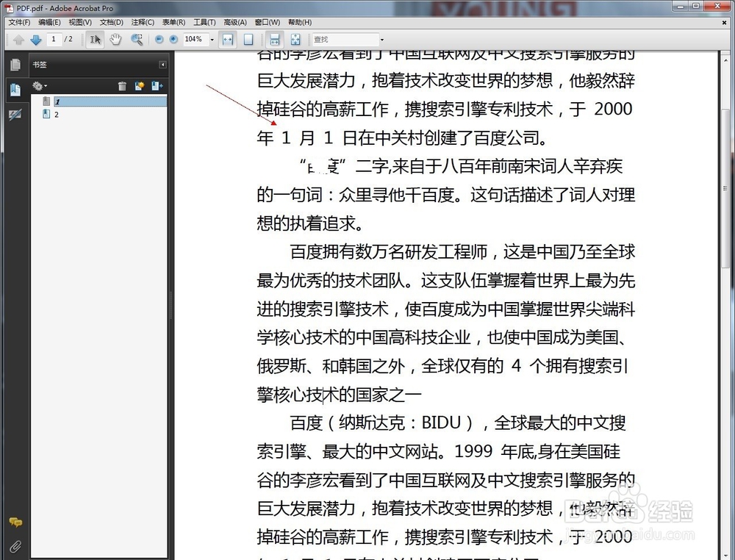Viewport: 735px width, 560px height.
Task: Open bookmark options gear menu
Action: tap(39, 86)
